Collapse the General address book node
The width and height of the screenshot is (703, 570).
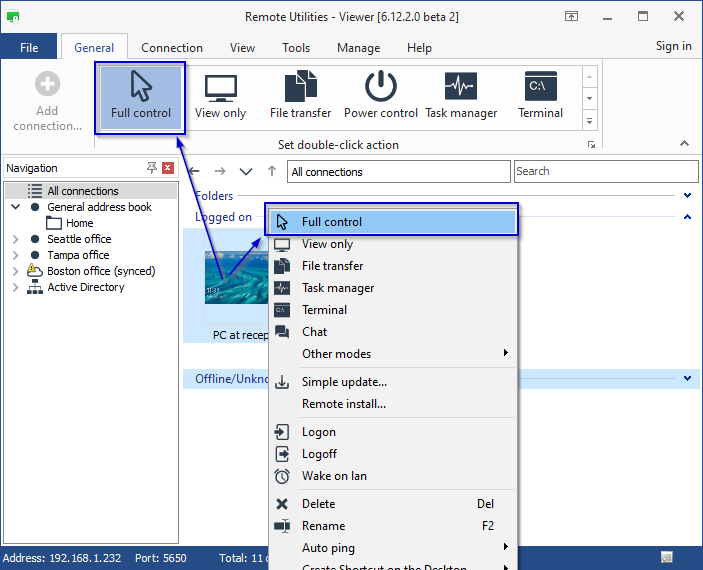pos(16,208)
